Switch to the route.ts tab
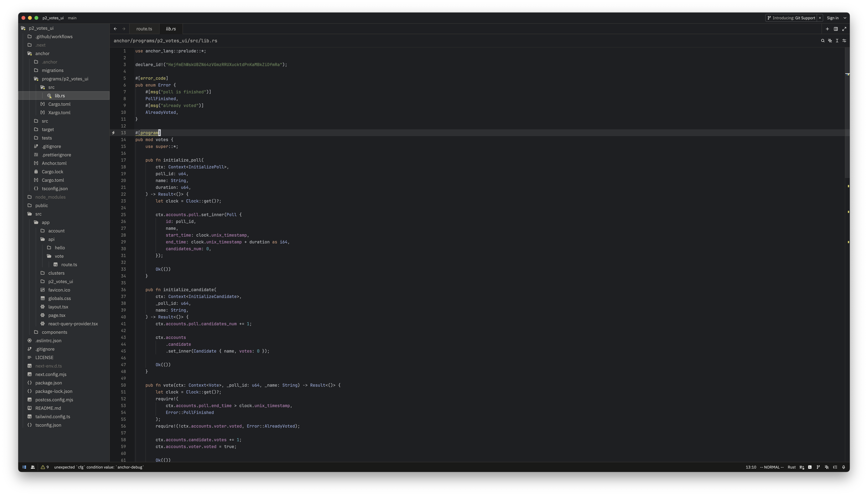 click(144, 29)
